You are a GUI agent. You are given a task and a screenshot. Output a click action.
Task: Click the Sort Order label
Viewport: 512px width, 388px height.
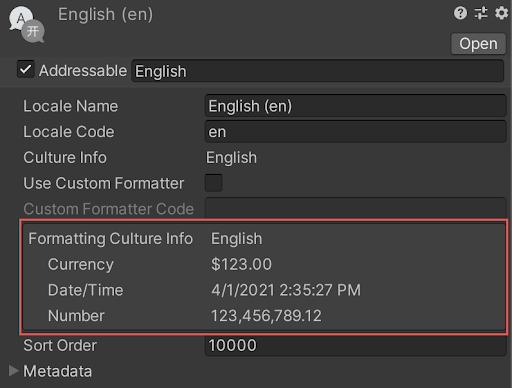pos(60,346)
